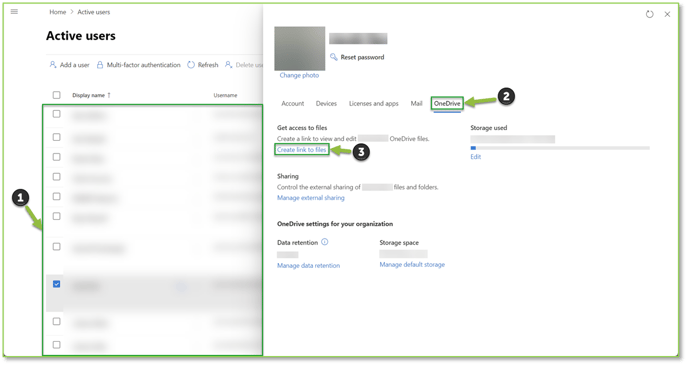Click the Refresh circular arrow icon
Screen dimensions: 687x365
coord(191,65)
